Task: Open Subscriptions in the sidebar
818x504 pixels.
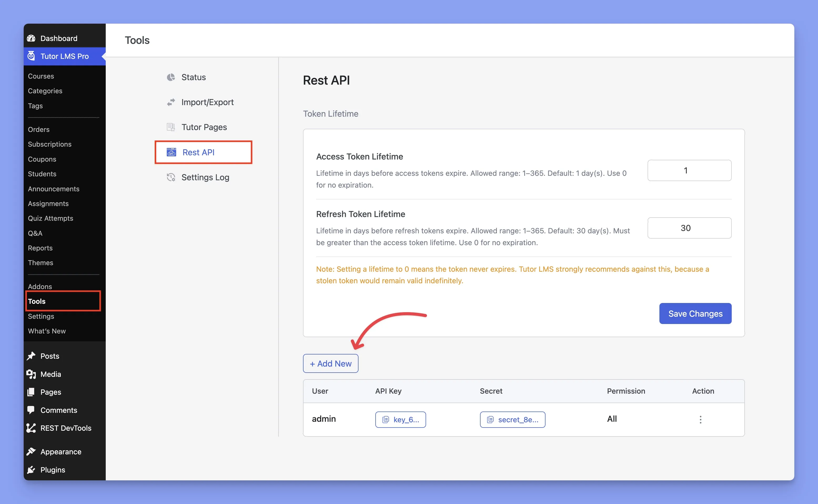Action: pyautogui.click(x=50, y=144)
